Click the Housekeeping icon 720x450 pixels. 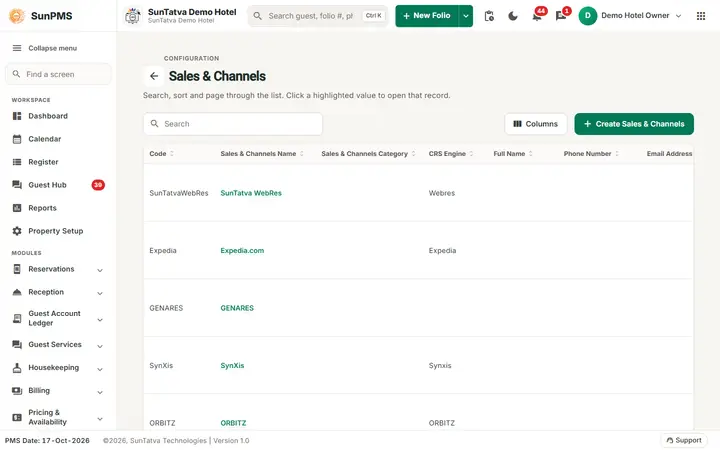(17, 368)
